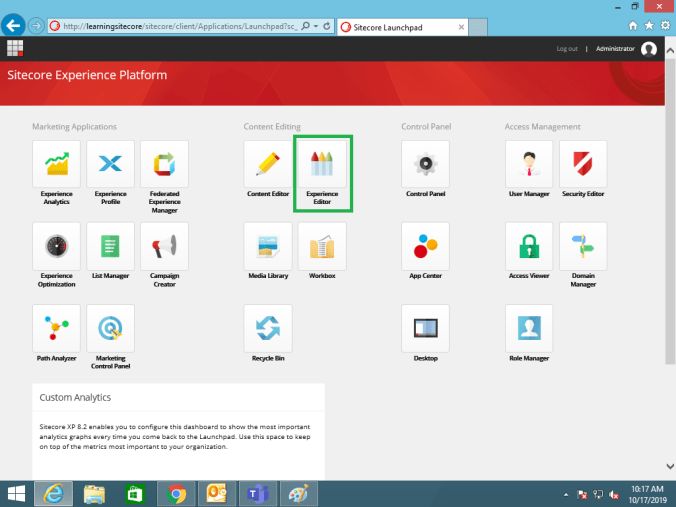Click the browser address bar
Viewport: 676px width, 507px height.
tap(180, 26)
